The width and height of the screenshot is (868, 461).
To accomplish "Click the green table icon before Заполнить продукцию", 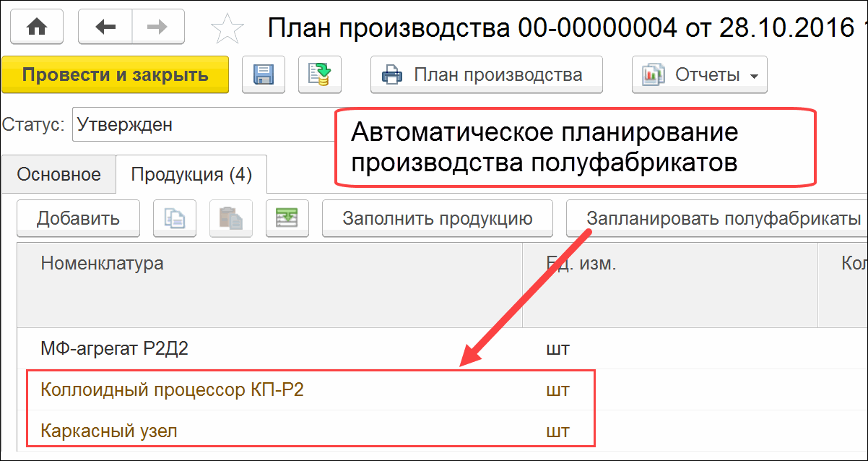I will click(287, 219).
